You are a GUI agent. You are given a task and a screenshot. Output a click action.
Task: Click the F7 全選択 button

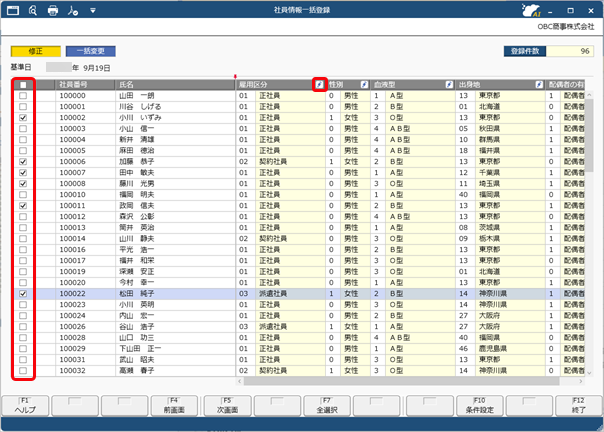tap(327, 406)
